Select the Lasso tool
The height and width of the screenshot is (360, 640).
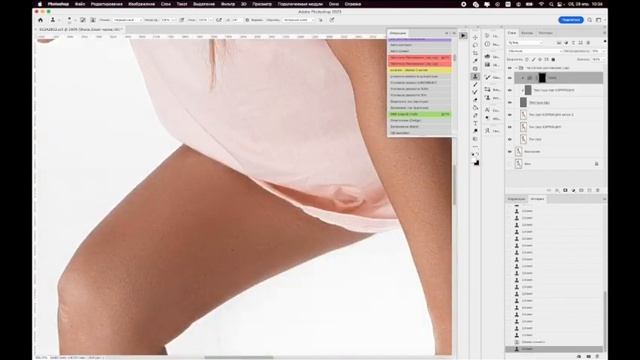pyautogui.click(x=475, y=45)
